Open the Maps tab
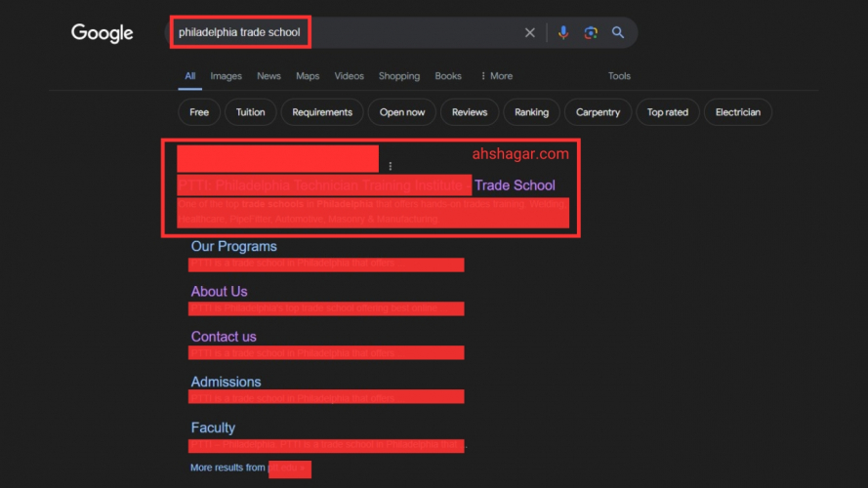 (308, 76)
